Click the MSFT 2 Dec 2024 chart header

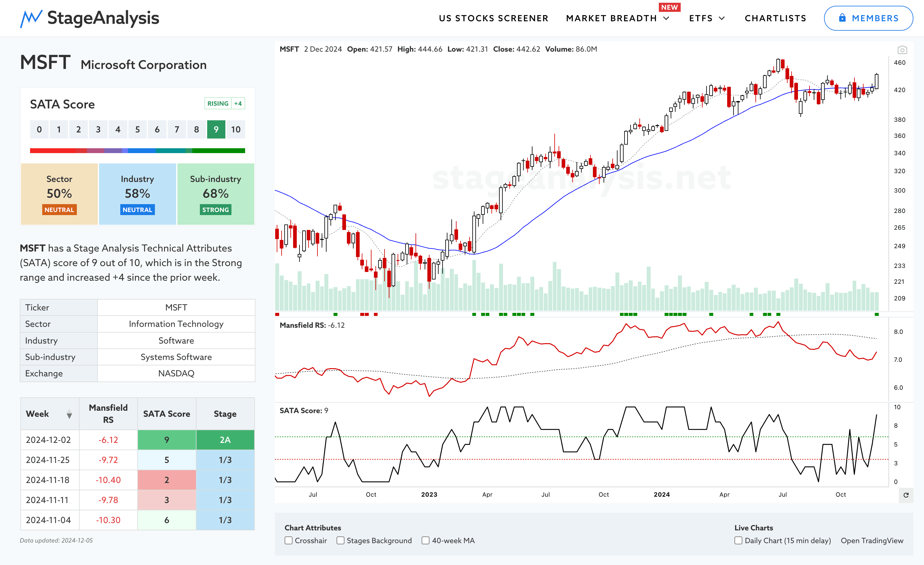click(310, 49)
